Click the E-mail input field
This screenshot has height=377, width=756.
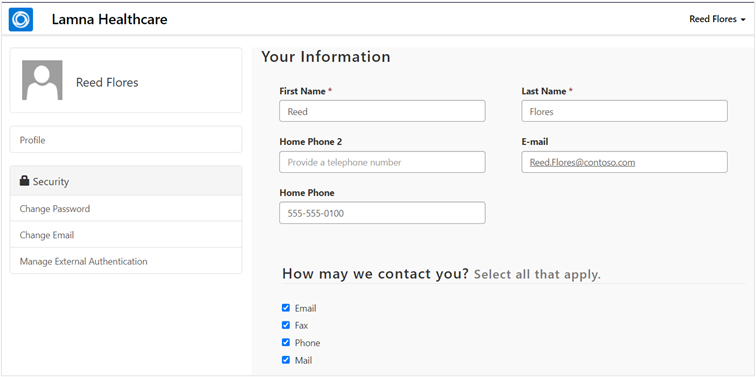coord(624,162)
